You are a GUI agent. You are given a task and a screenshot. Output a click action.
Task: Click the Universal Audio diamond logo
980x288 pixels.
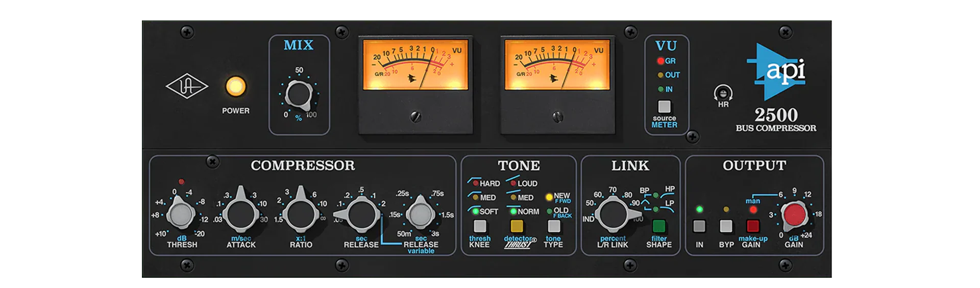(x=187, y=87)
